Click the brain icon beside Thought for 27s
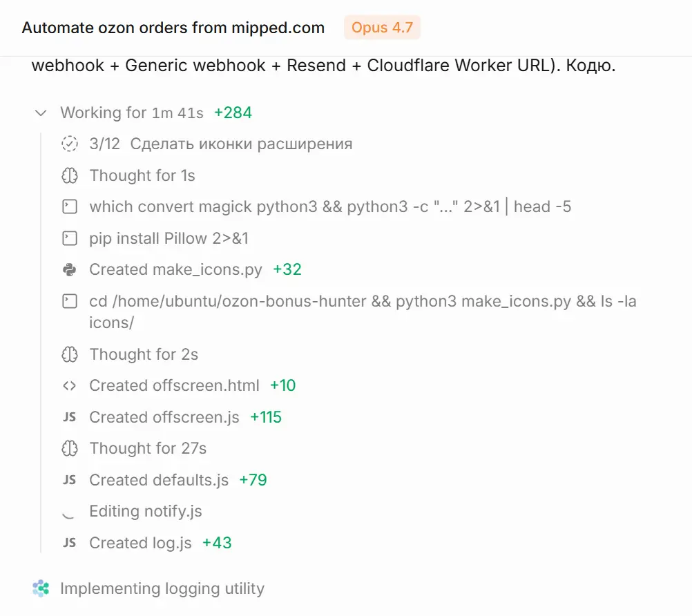This screenshot has height=616, width=692. pos(70,448)
